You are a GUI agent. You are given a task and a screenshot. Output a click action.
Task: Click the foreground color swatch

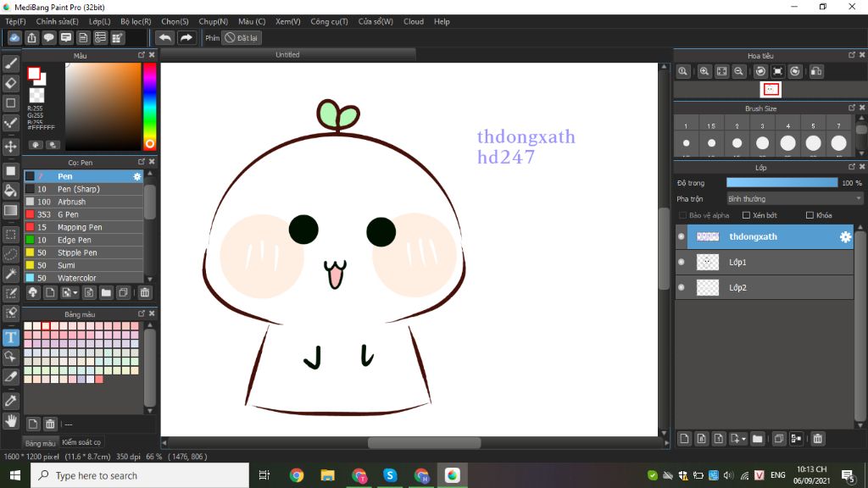34,74
